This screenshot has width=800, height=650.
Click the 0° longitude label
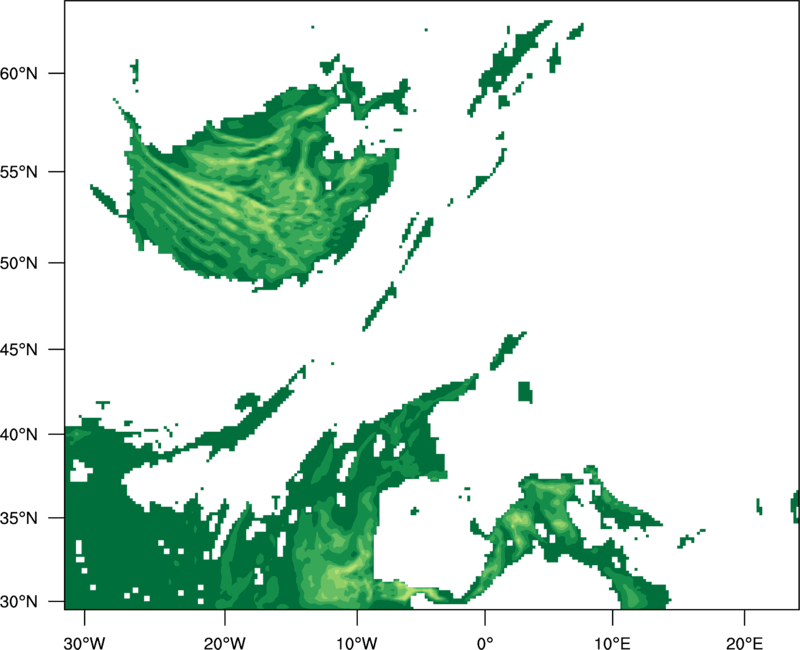point(485,643)
